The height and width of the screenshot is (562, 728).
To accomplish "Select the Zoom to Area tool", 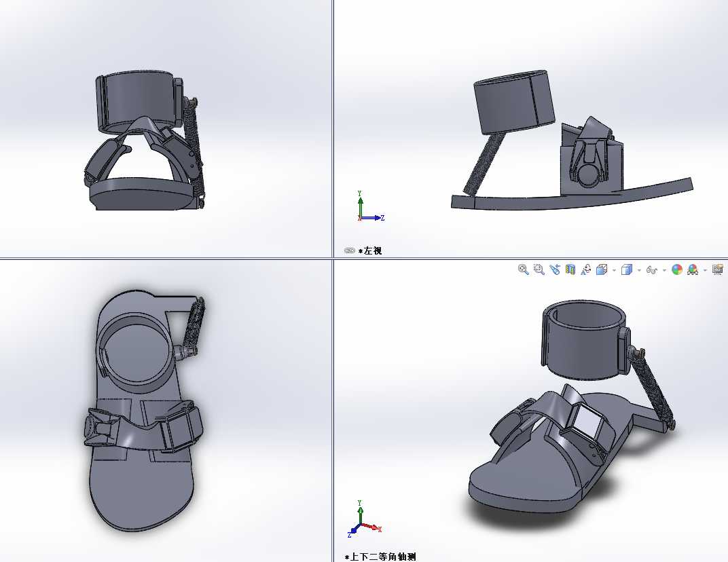I will (x=539, y=269).
